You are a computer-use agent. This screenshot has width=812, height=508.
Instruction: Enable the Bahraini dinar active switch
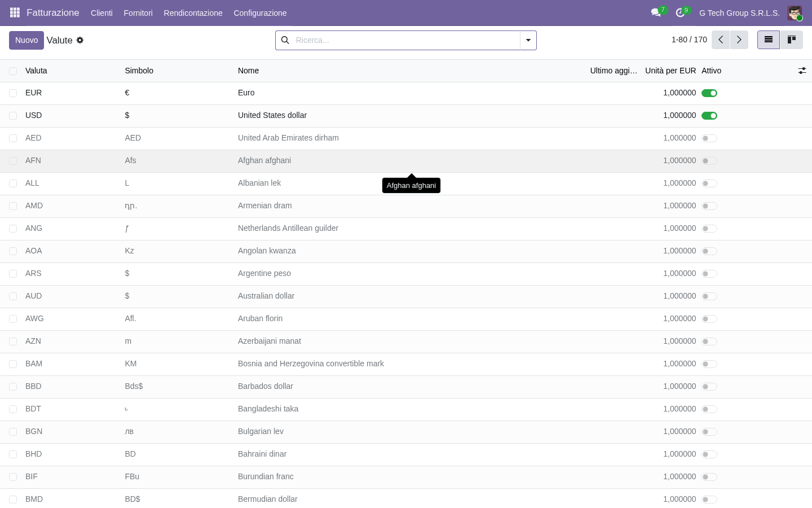[x=709, y=454]
